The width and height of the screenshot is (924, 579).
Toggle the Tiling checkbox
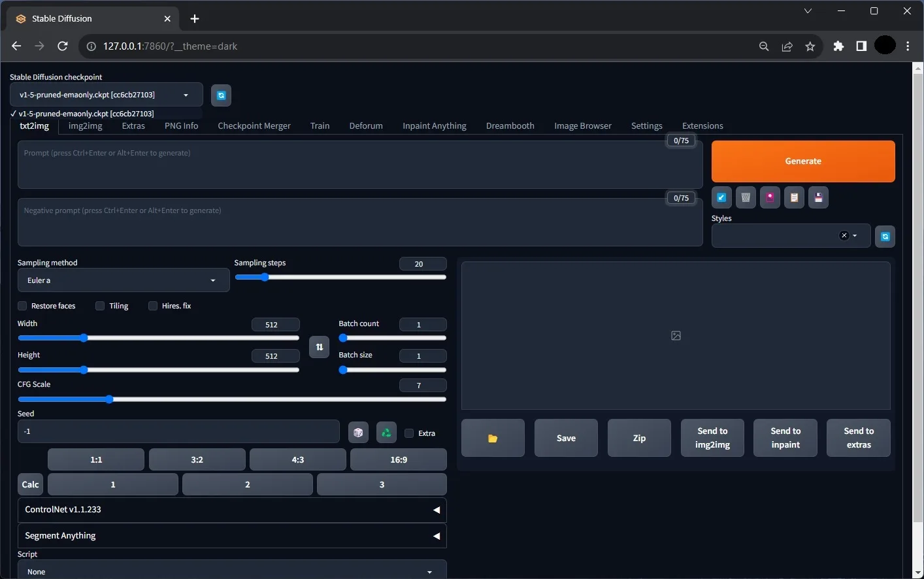coord(100,306)
